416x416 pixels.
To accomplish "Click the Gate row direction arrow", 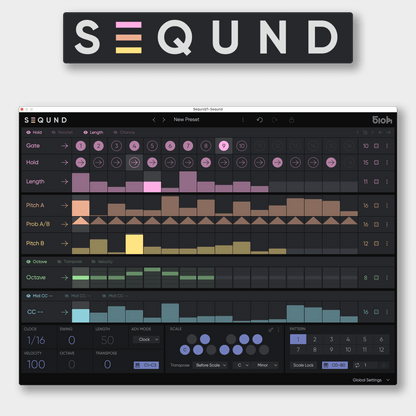I will 65,146.
